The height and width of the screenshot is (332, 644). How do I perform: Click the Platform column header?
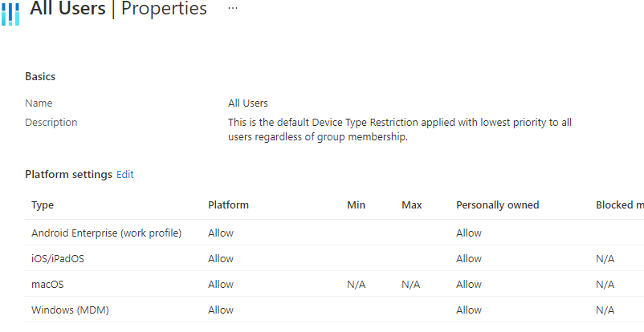click(228, 205)
